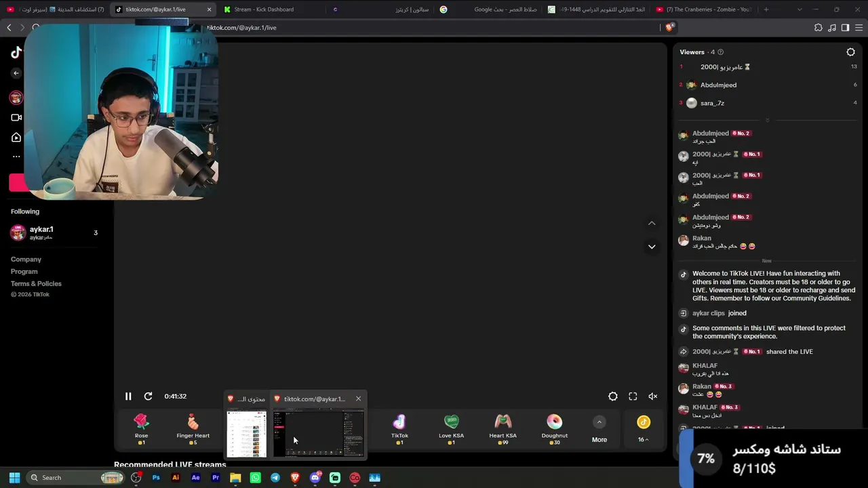
Task: Open the tab search dropdown arrow
Action: click(x=800, y=9)
